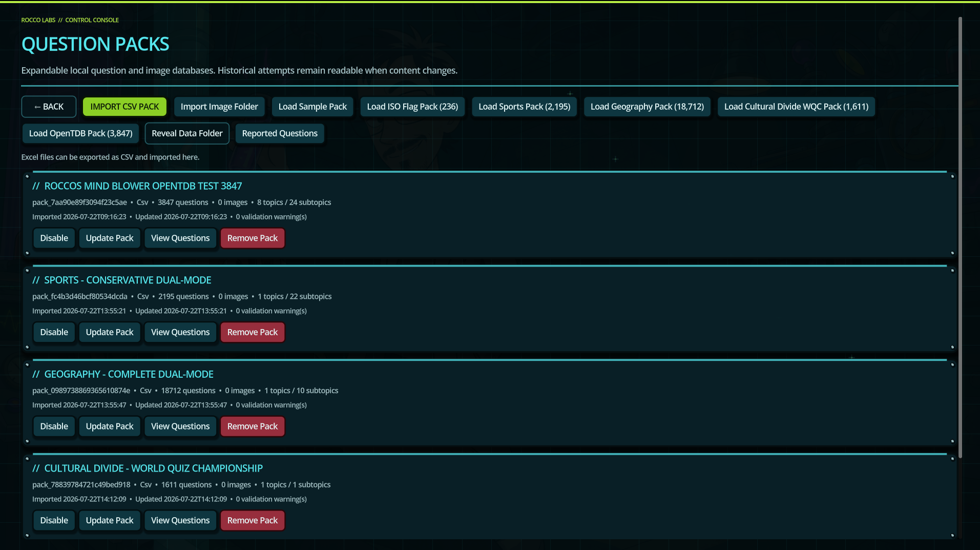
Task: Click the QUESTION PACKS heading
Action: point(95,44)
